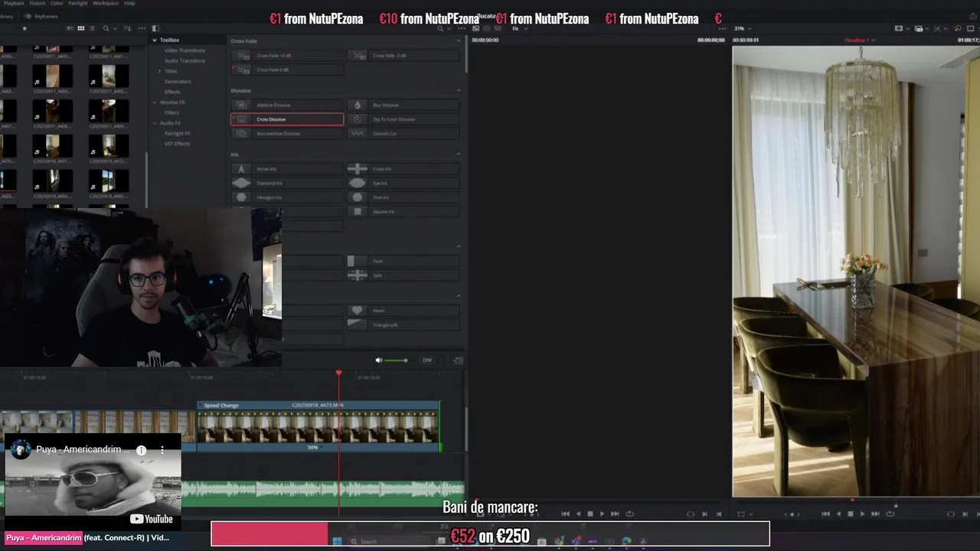Click the red timeline playhead marker
The height and width of the screenshot is (551, 980).
338,373
